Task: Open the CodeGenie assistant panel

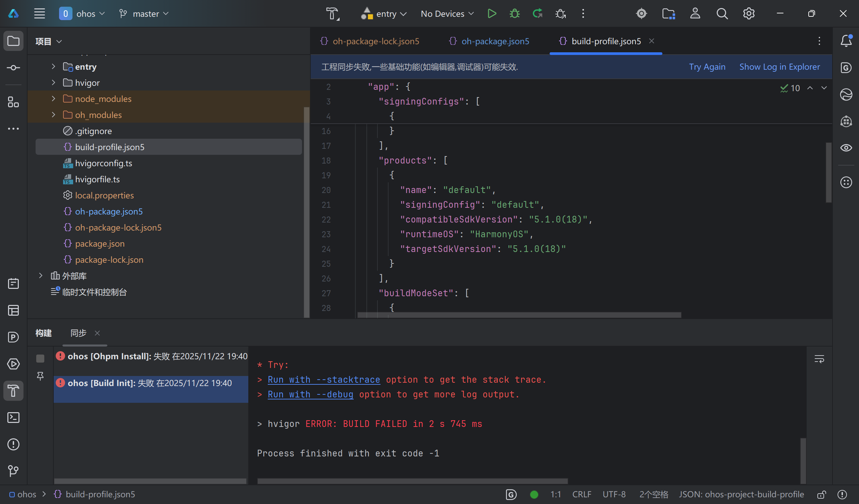Action: pyautogui.click(x=846, y=67)
